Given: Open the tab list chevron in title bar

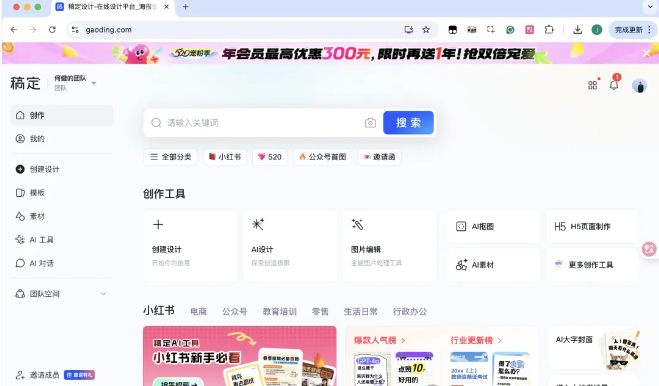Looking at the screenshot, I should [650, 7].
